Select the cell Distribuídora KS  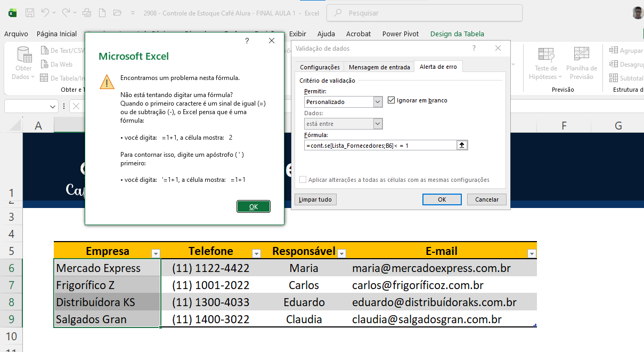(107, 302)
